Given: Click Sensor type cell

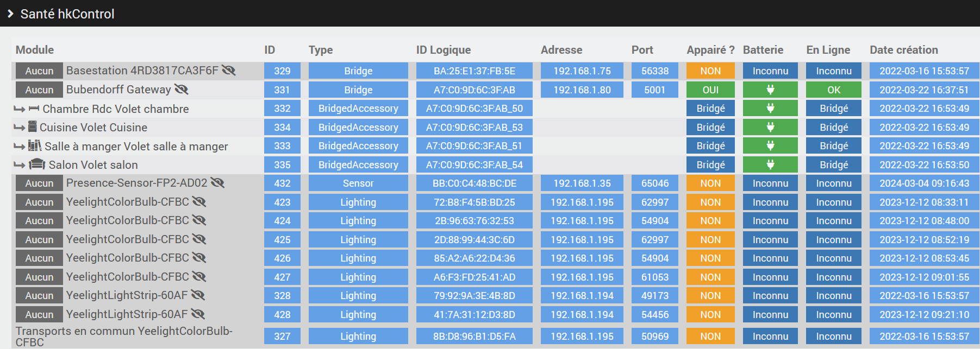Looking at the screenshot, I should click(358, 183).
